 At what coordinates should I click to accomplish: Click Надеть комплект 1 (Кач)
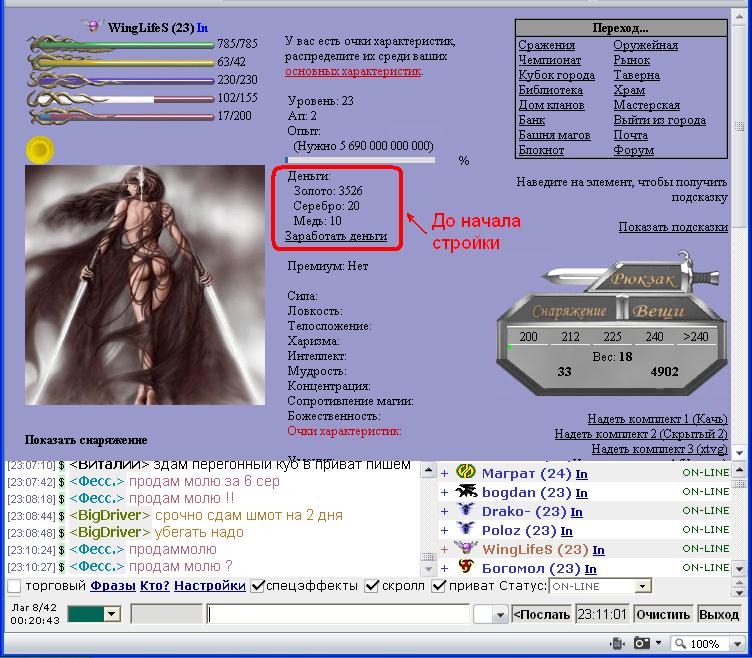[x=657, y=419]
